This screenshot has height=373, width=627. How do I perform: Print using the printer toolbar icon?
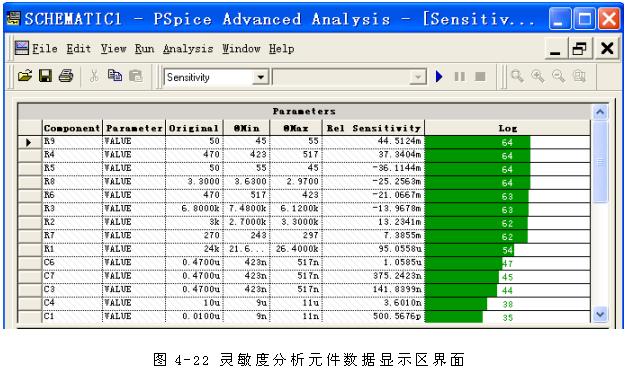click(x=66, y=76)
